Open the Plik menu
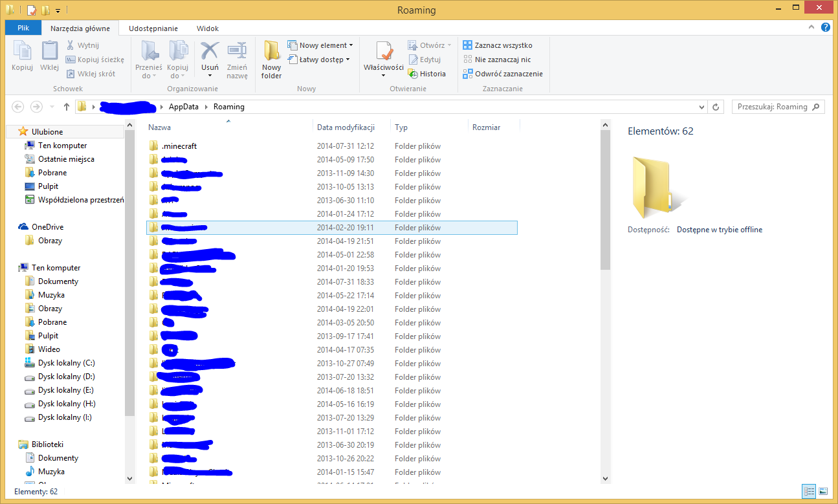 point(23,28)
